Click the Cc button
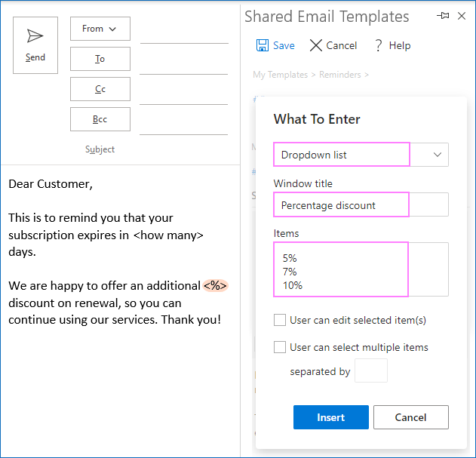The width and height of the screenshot is (476, 458). 100,89
